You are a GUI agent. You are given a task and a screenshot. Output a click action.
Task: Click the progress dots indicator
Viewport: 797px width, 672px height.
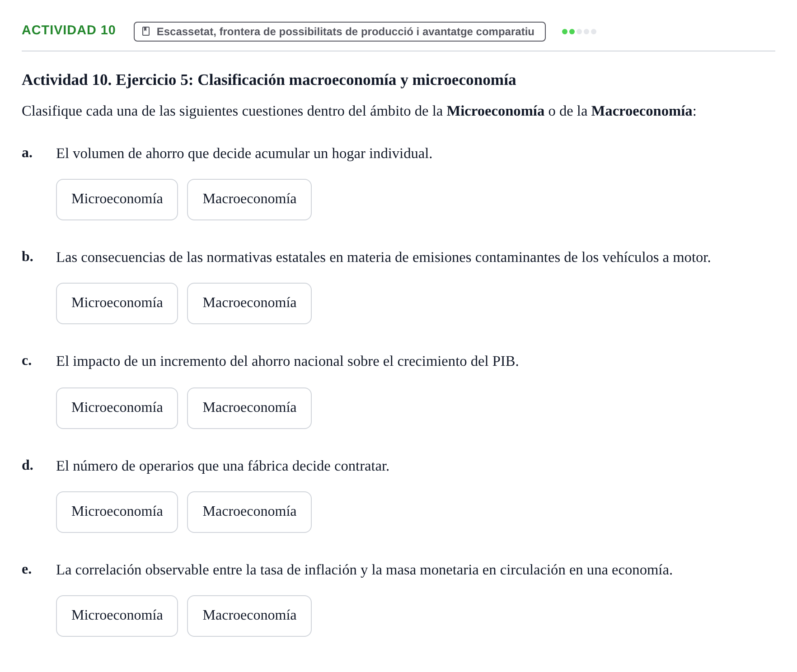click(579, 32)
